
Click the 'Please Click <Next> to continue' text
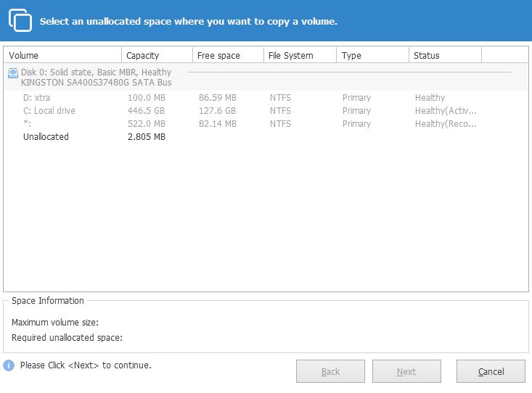click(86, 365)
